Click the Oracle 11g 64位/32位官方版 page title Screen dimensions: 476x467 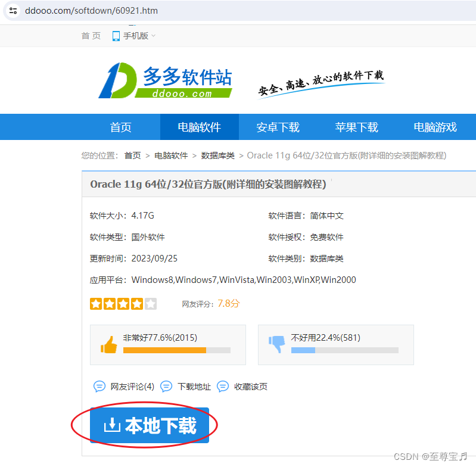tap(209, 184)
